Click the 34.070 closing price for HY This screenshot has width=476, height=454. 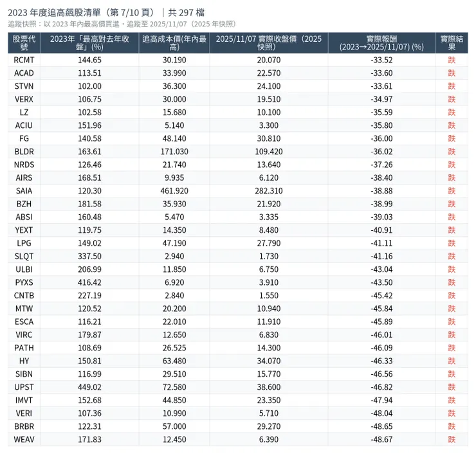(x=269, y=361)
